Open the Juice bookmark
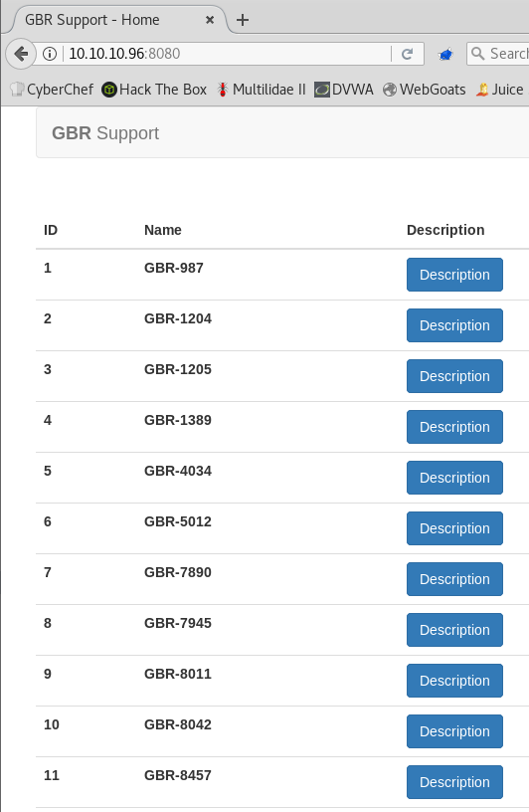Screen dimensions: 529x812 pyautogui.click(x=500, y=90)
